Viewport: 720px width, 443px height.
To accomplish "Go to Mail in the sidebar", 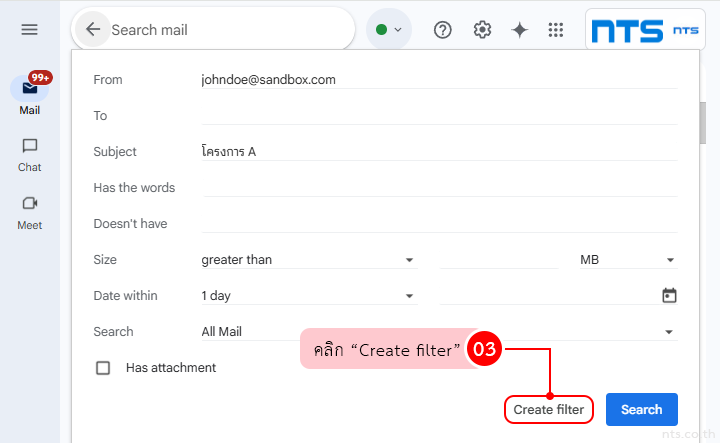I will [30, 96].
